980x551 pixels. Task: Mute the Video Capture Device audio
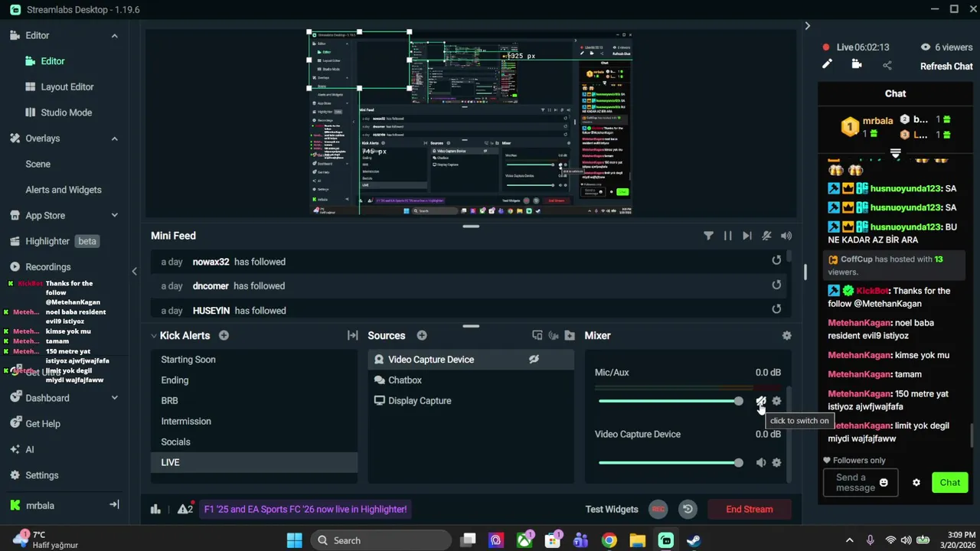761,462
